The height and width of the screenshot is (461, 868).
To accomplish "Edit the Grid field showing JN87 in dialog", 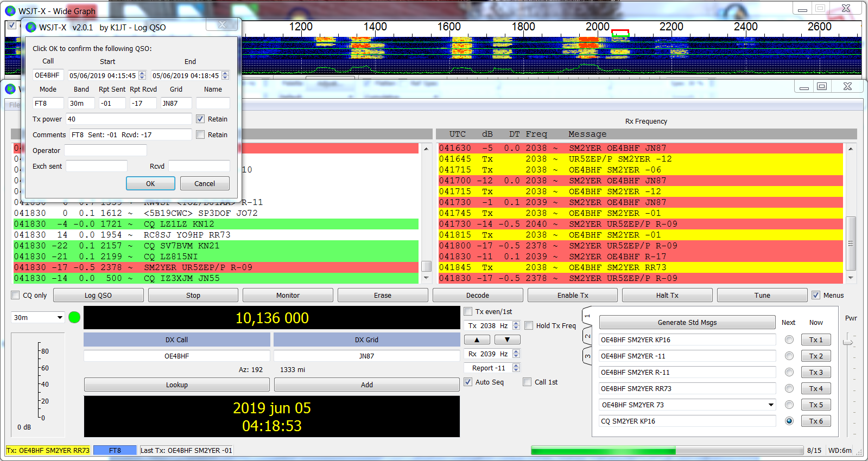I will tap(176, 103).
